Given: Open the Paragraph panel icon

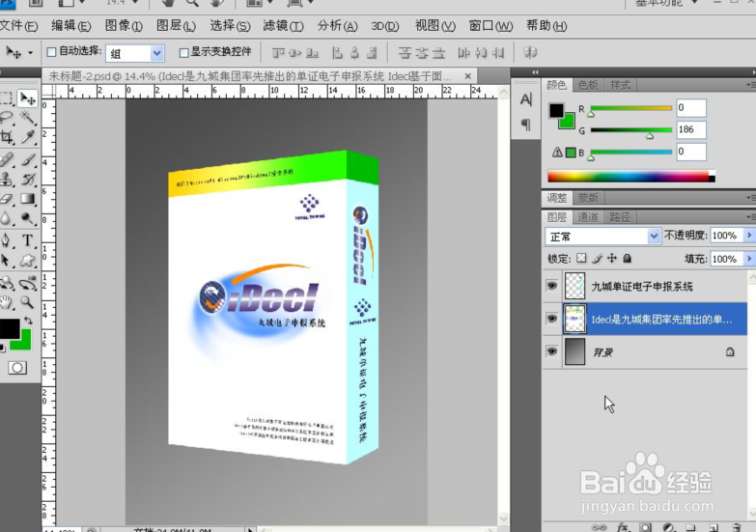Looking at the screenshot, I should click(526, 125).
